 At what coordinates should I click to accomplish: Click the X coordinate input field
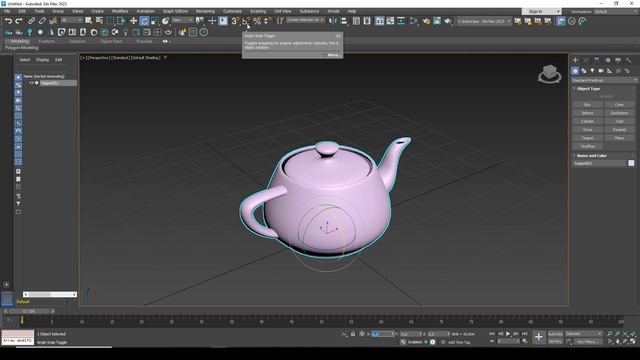coord(382,334)
